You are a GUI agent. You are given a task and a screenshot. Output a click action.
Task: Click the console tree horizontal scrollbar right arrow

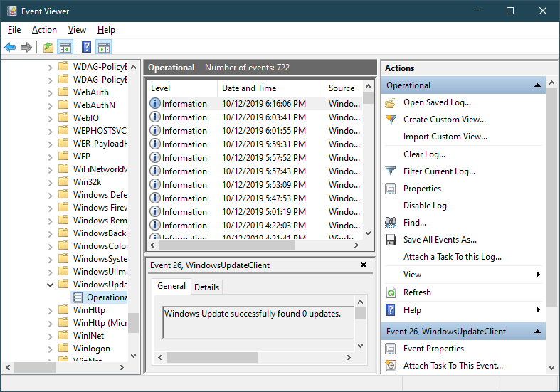[x=122, y=367]
